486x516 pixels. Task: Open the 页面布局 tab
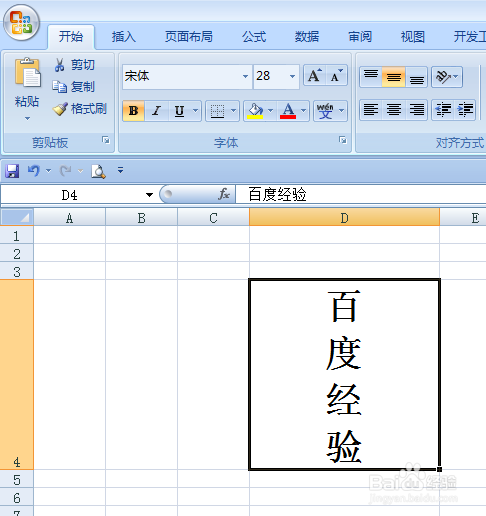[x=189, y=37]
